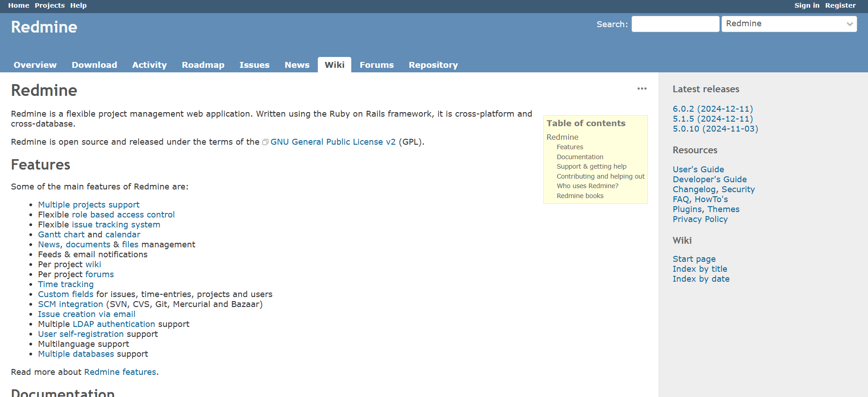868x397 pixels.
Task: Open the Activity tab
Action: click(150, 65)
